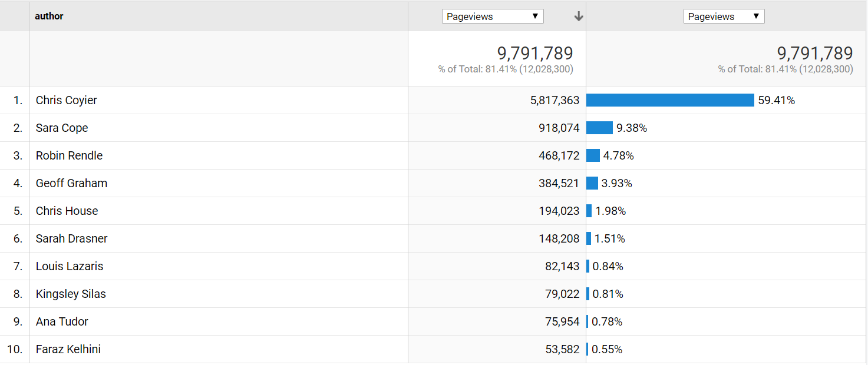Click the 59.41% percentage label

click(x=777, y=100)
